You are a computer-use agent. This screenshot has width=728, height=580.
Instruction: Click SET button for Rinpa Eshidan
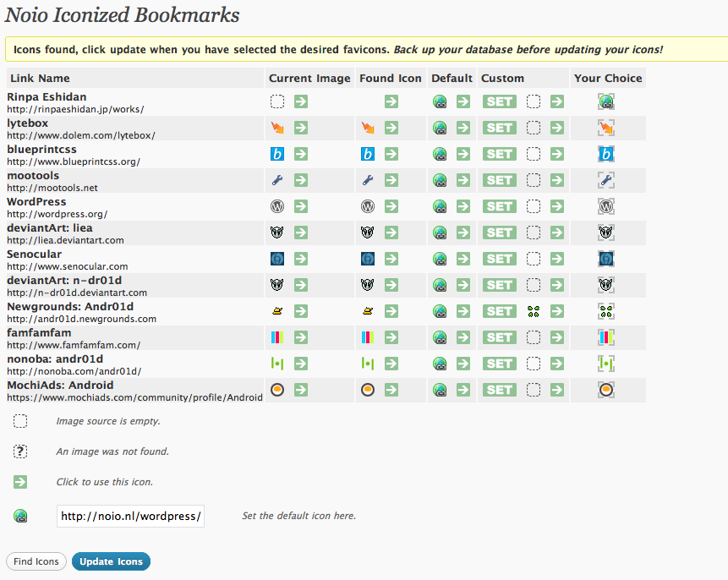[x=500, y=101]
